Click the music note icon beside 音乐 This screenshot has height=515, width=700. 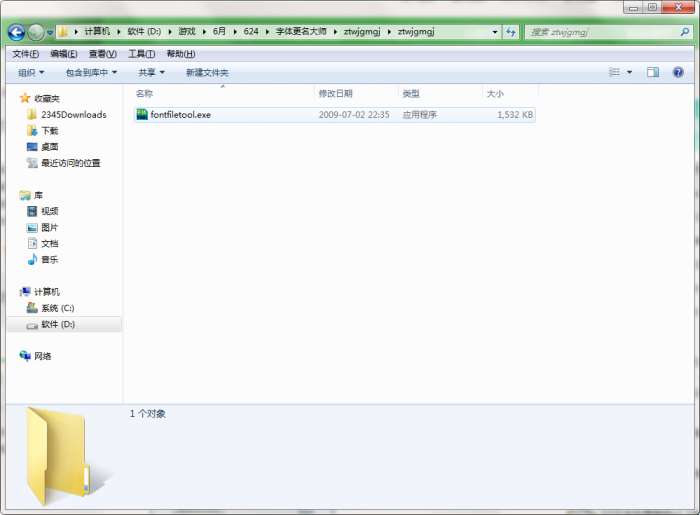(x=32, y=259)
